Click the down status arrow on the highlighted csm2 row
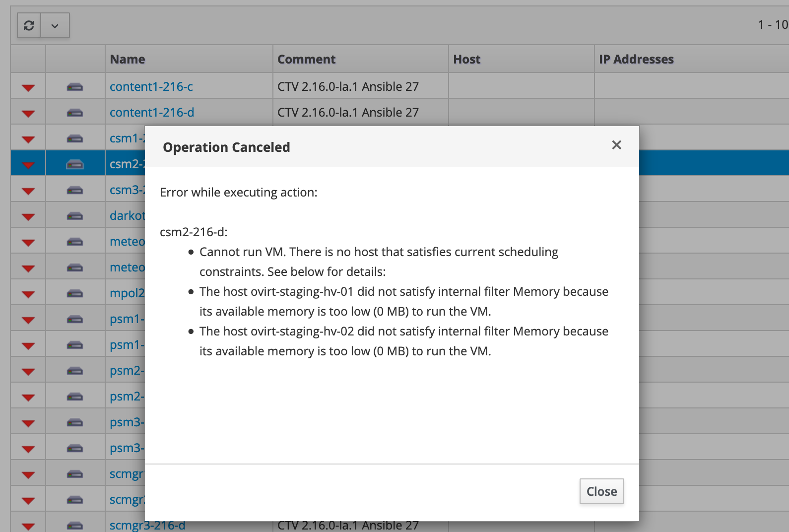Image resolution: width=789 pixels, height=532 pixels. [28, 165]
